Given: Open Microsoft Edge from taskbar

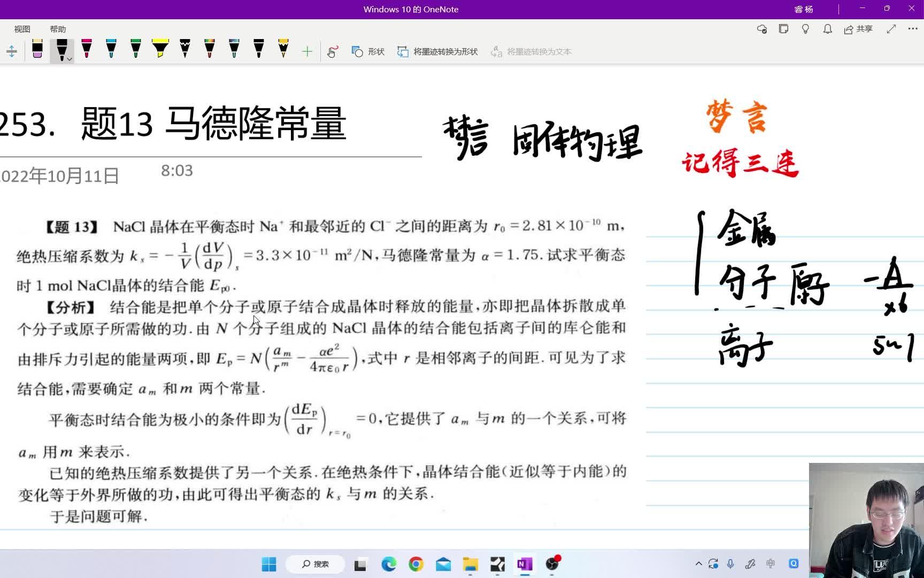Looking at the screenshot, I should (x=389, y=564).
